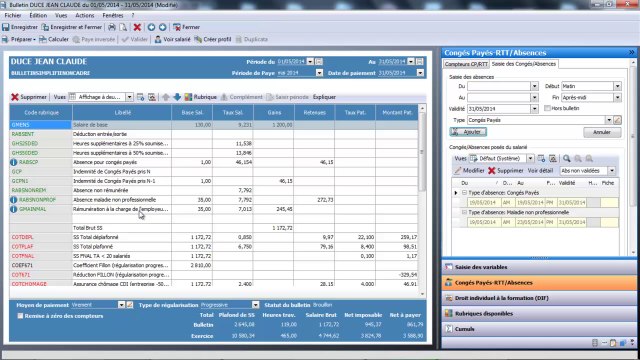Click Modifier in absences list
The height and width of the screenshot is (360, 640).
point(469,171)
